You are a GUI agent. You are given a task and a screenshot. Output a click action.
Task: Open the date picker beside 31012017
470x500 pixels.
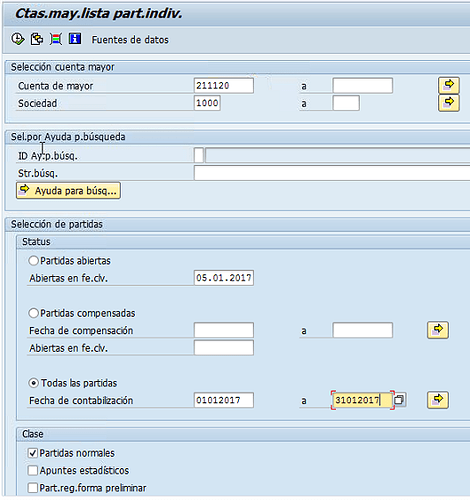[x=399, y=400]
